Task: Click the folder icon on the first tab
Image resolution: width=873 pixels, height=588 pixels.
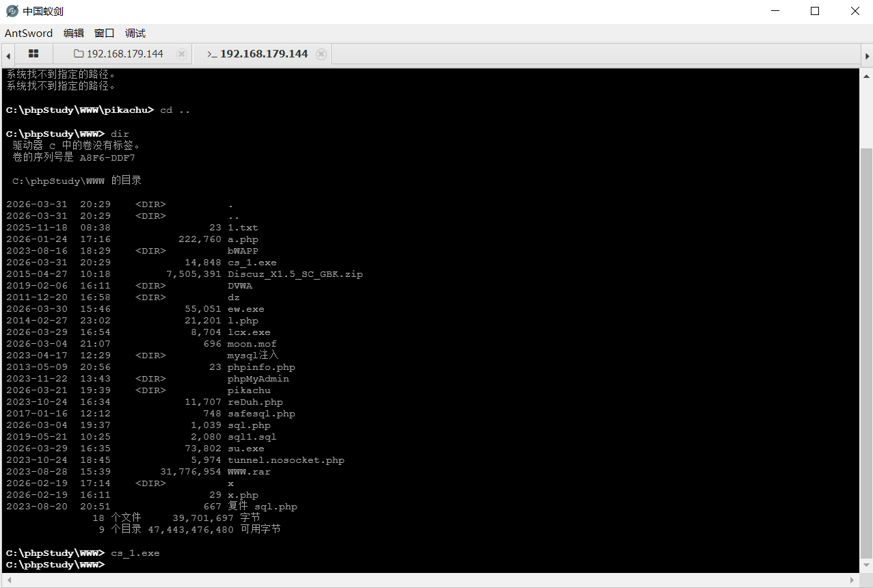Action: coord(79,53)
